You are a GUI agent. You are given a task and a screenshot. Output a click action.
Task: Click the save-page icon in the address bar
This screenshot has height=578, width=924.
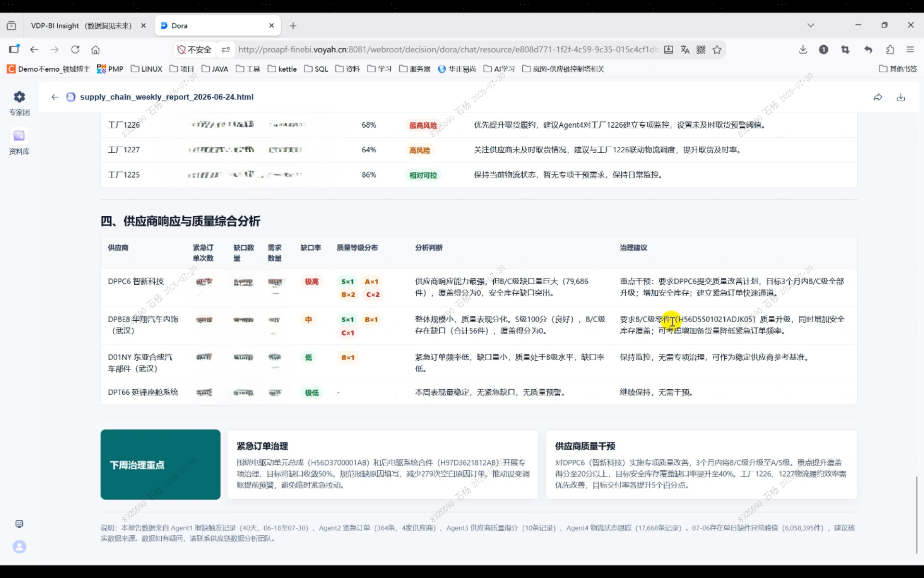point(668,50)
